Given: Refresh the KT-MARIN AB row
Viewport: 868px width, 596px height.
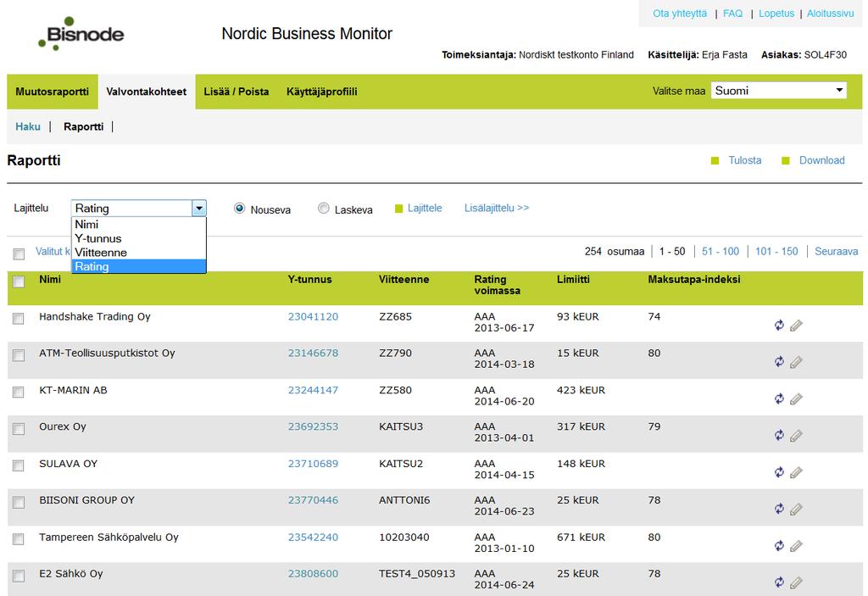Looking at the screenshot, I should tap(779, 398).
